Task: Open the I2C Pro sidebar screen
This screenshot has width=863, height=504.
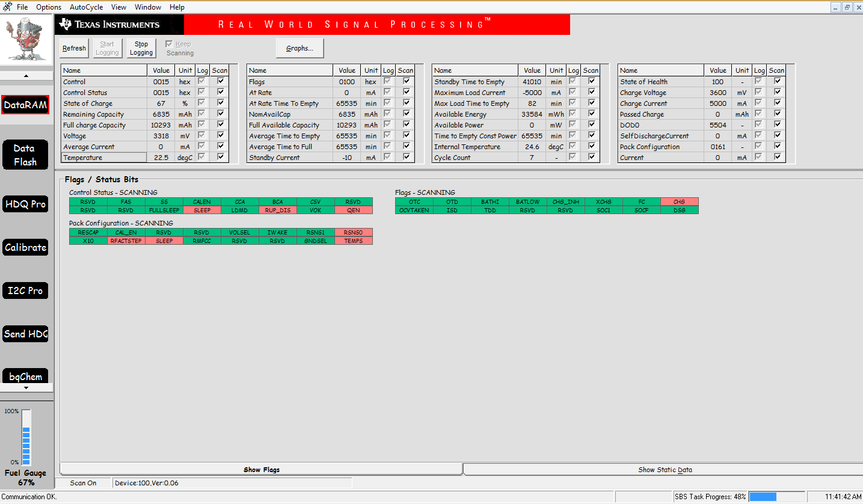Action: tap(25, 290)
